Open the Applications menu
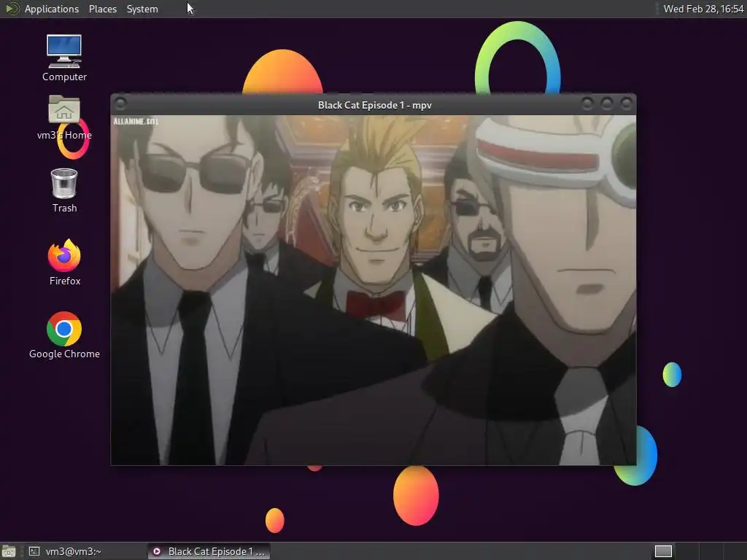Screen dimensions: 747x560 (x=52, y=9)
